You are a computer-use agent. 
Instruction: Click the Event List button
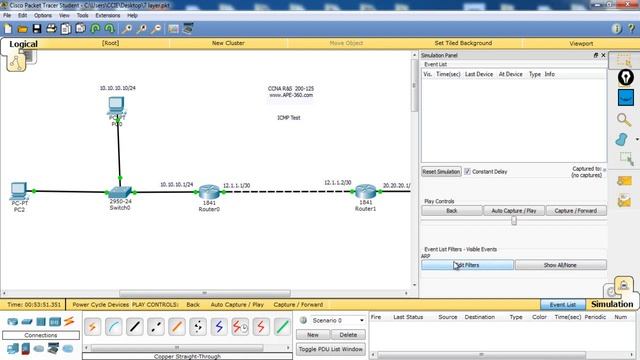coord(562,304)
